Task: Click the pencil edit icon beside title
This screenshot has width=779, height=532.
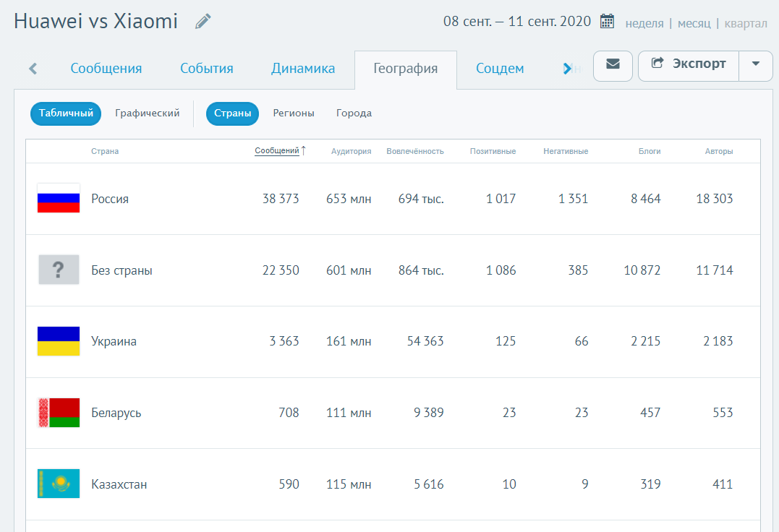Action: point(203,22)
